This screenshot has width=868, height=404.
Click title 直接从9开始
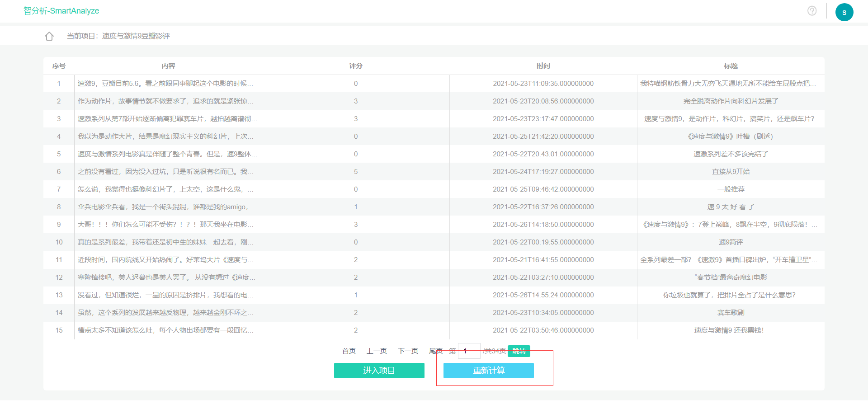coord(731,172)
